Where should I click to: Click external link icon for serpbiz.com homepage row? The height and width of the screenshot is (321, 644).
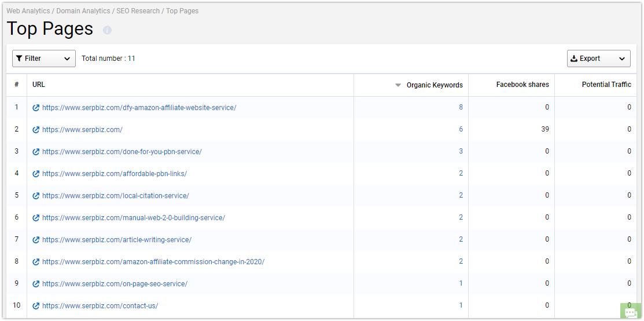(36, 130)
